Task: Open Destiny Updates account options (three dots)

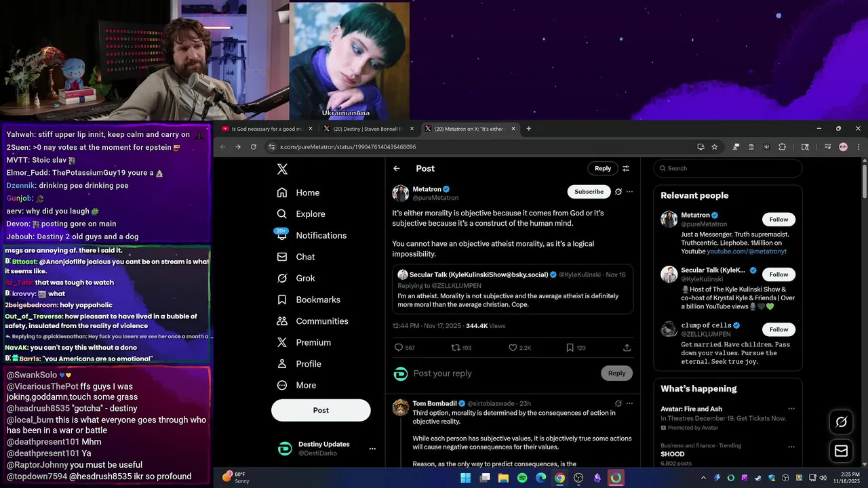Action: pyautogui.click(x=372, y=449)
